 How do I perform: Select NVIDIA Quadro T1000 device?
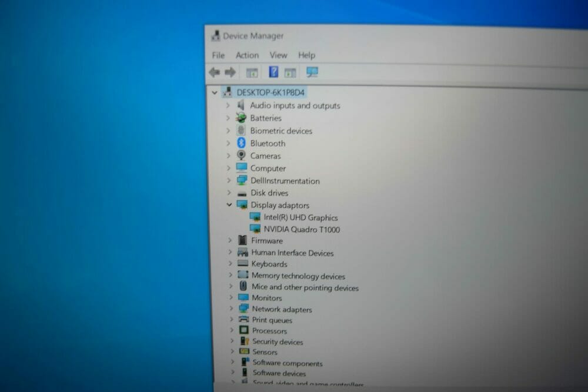point(302,229)
